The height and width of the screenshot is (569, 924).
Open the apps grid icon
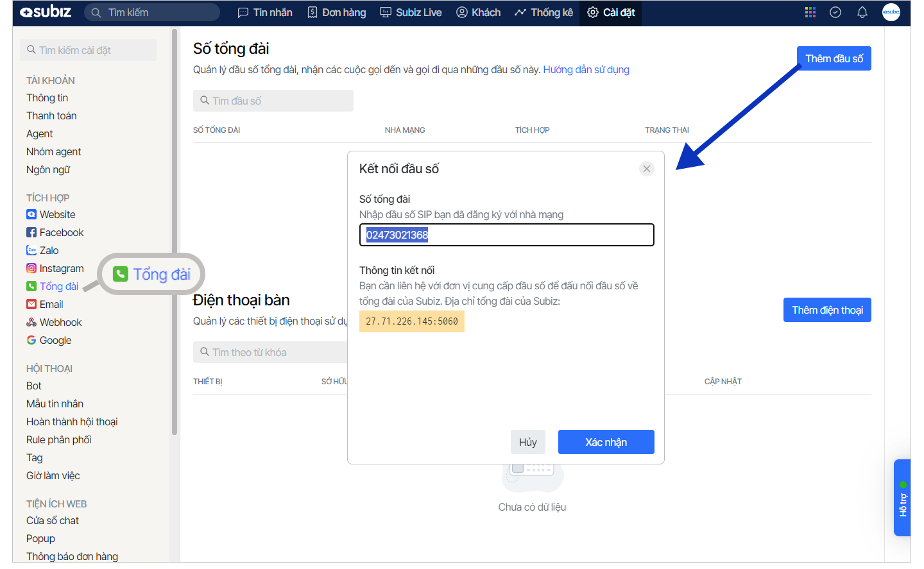tap(810, 12)
